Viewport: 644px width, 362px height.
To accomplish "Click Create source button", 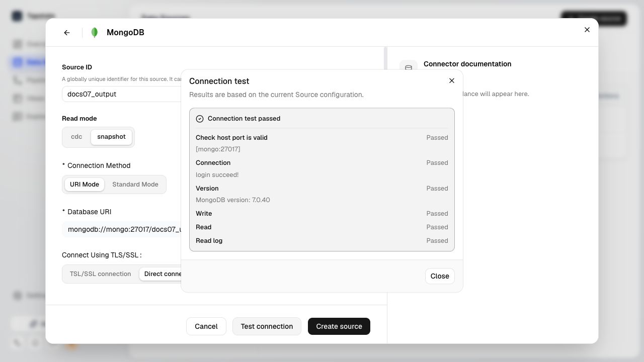I will (x=339, y=326).
